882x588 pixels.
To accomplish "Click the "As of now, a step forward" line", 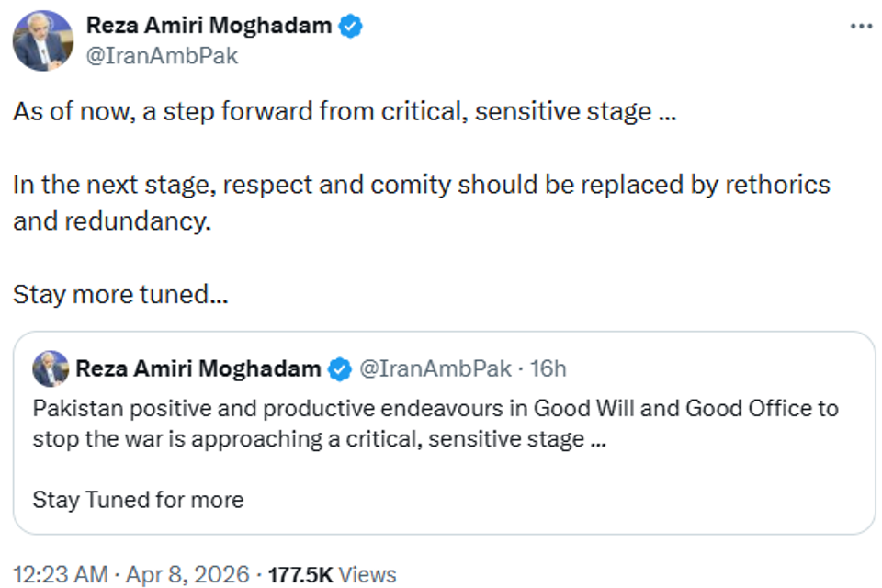I will [x=340, y=112].
